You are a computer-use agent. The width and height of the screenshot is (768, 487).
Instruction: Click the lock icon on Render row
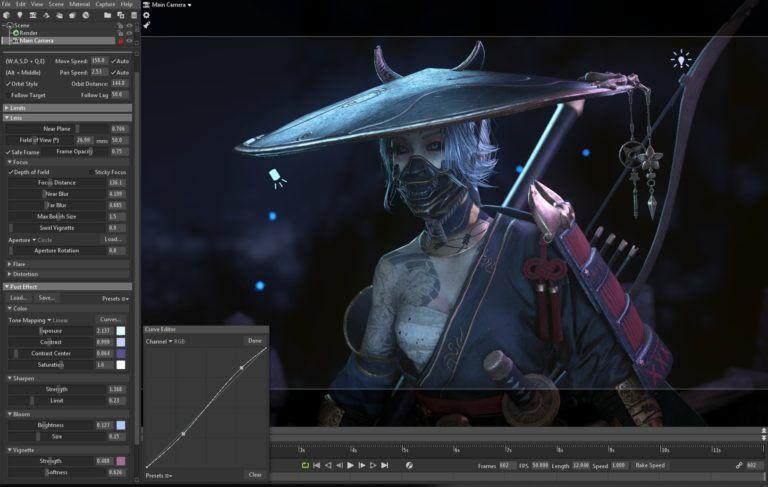coord(120,33)
